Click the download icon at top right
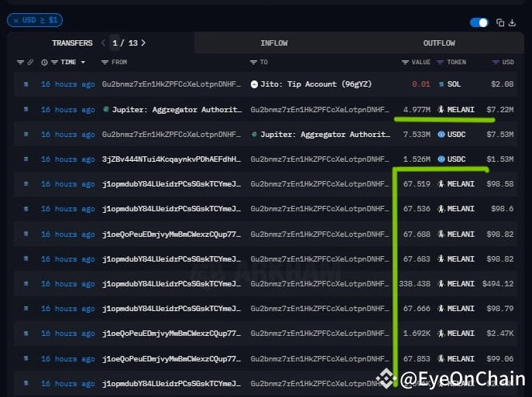Screen dimensions: 532x397 (x=513, y=22)
